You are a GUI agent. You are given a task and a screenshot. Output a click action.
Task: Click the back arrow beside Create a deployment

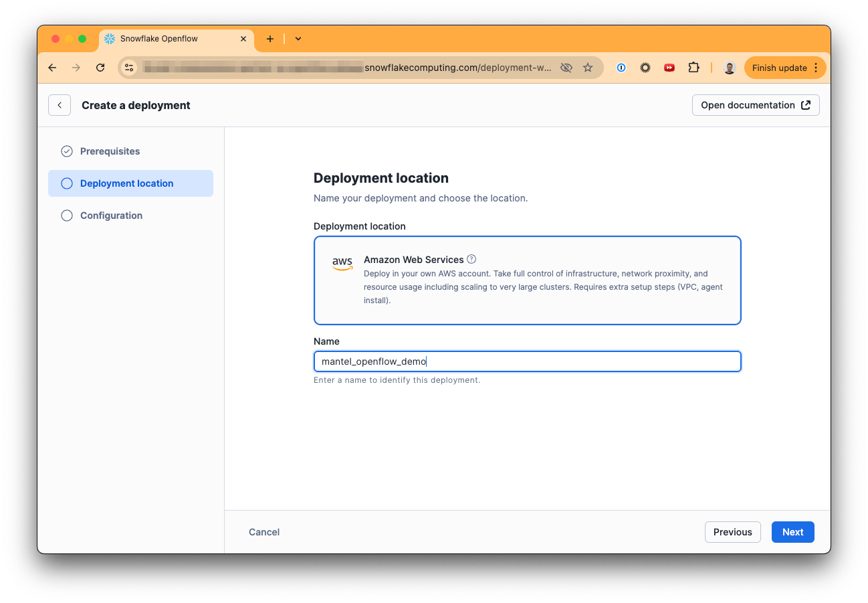coord(60,105)
